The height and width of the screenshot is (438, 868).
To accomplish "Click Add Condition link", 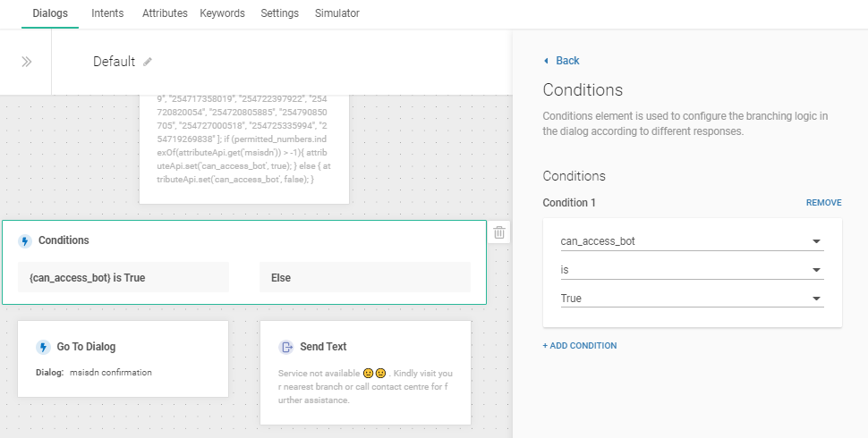I will (579, 346).
